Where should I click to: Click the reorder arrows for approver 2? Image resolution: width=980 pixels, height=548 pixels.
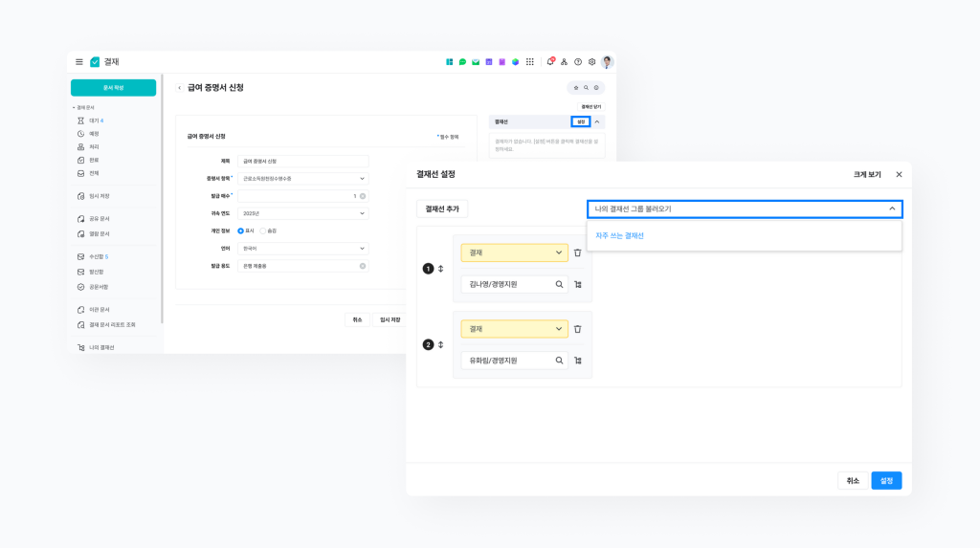[x=441, y=344]
